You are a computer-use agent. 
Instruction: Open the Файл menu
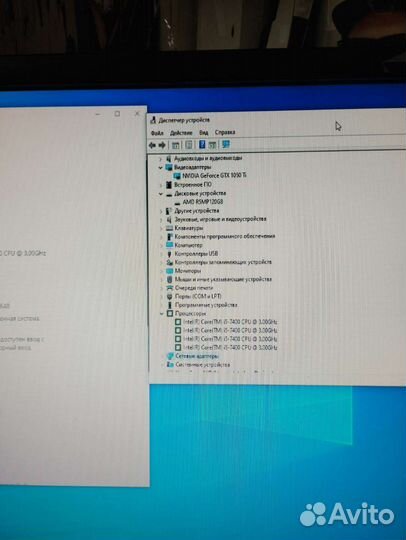tap(157, 133)
